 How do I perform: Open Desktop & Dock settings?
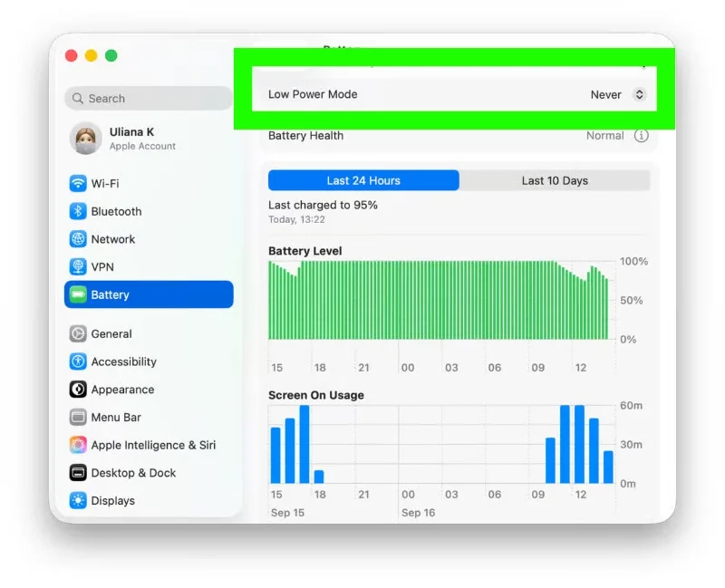tap(133, 473)
